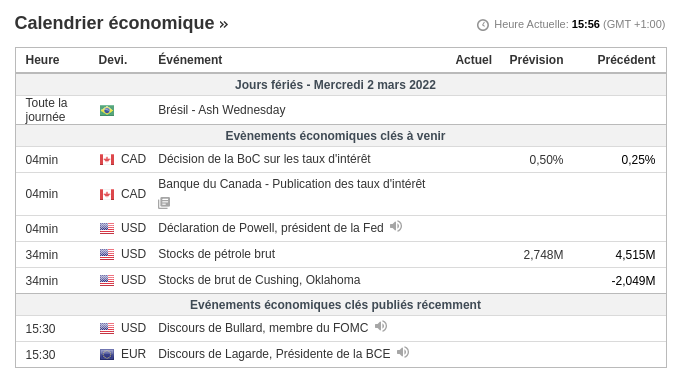Click the Brazil flag icon

[107, 110]
